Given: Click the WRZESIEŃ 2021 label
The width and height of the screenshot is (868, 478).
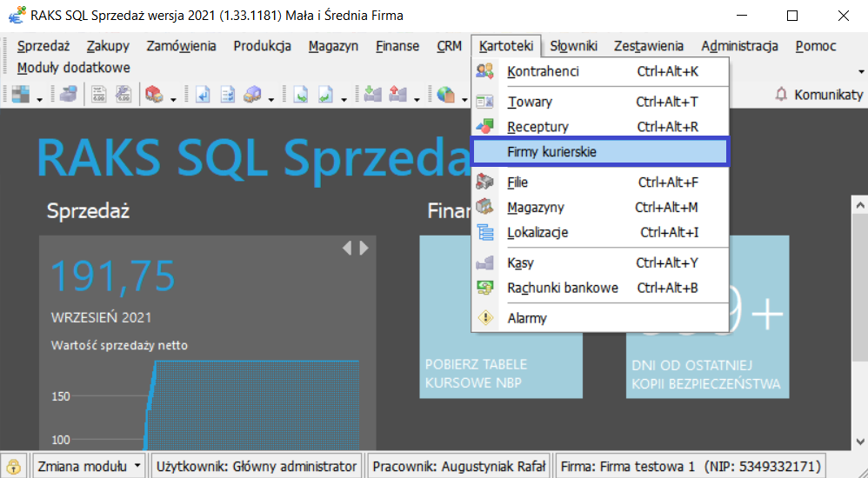Looking at the screenshot, I should tap(101, 317).
